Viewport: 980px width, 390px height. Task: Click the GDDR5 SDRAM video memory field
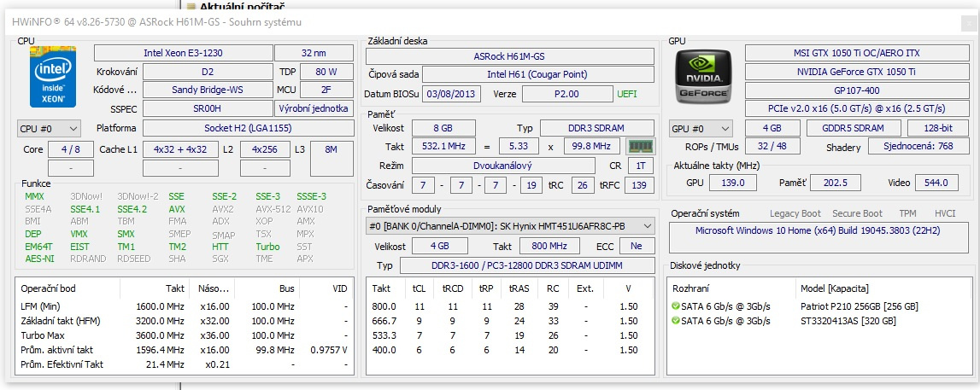point(854,129)
